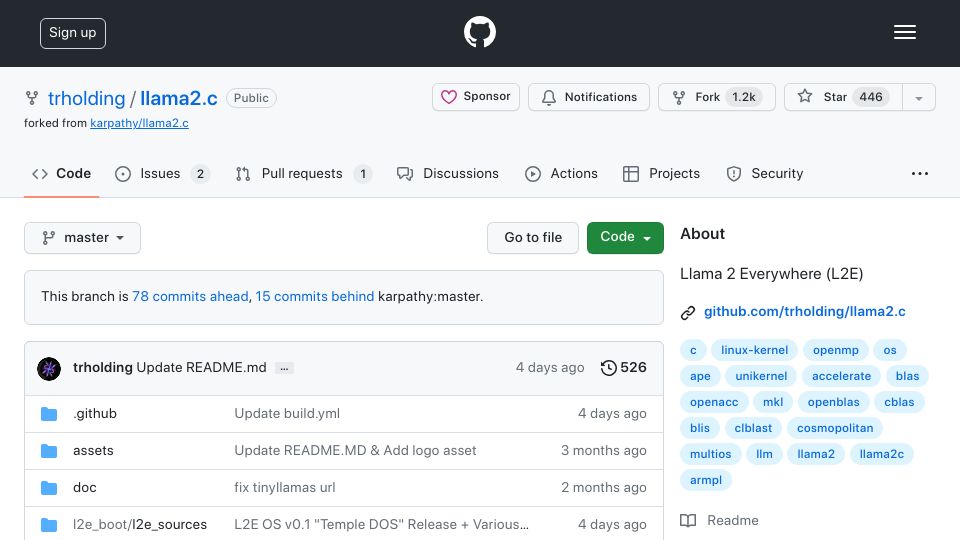
Task: Go to the Discussions tab
Action: click(x=448, y=174)
